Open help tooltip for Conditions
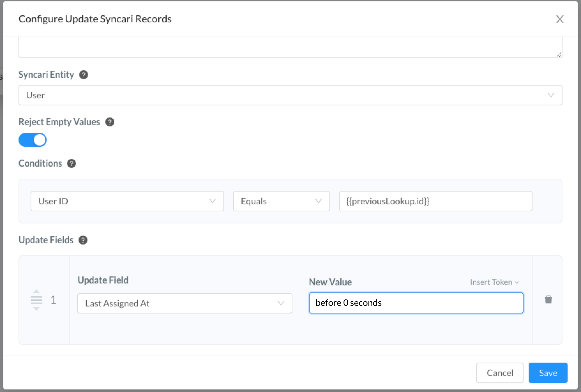 [x=72, y=163]
